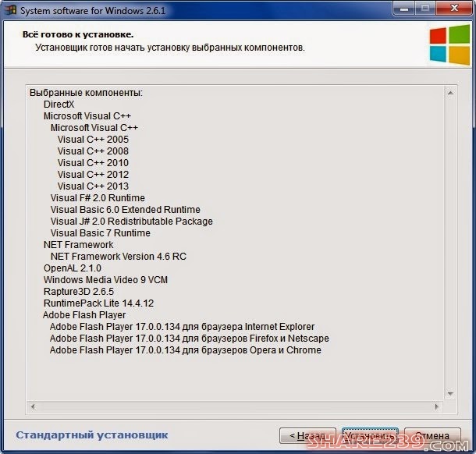The height and width of the screenshot is (454, 476).
Task: Click Flash Player line for Opera и Chrome
Action: [x=186, y=350]
